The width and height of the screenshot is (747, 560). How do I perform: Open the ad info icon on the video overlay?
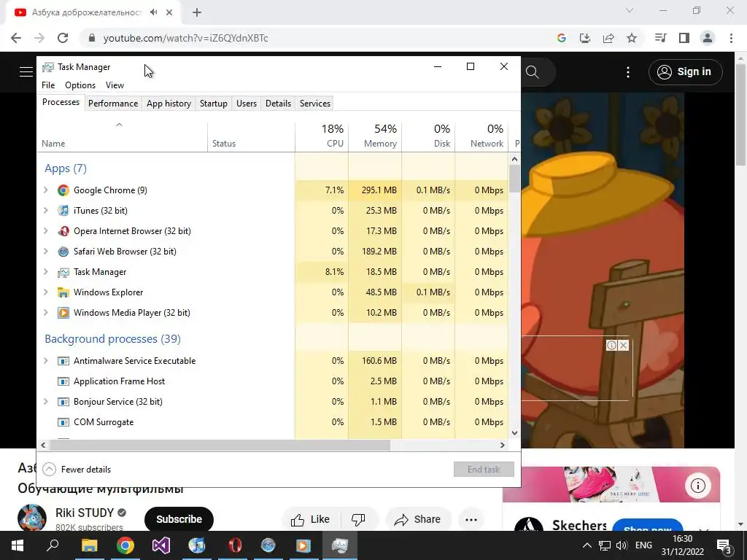click(611, 345)
